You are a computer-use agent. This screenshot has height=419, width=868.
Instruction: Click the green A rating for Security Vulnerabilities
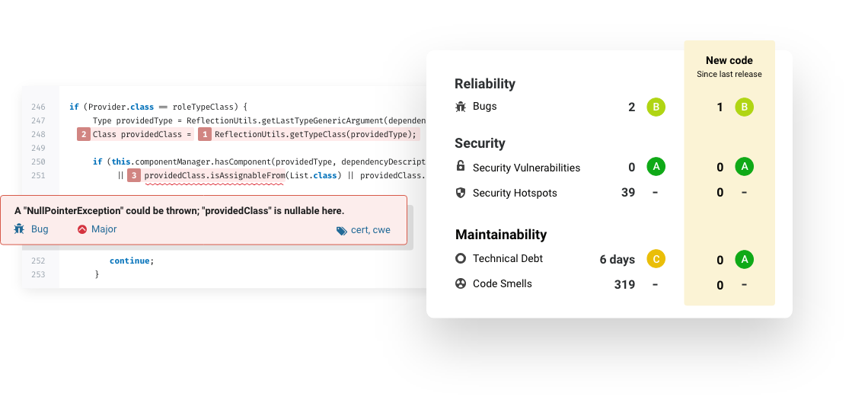[x=656, y=166]
